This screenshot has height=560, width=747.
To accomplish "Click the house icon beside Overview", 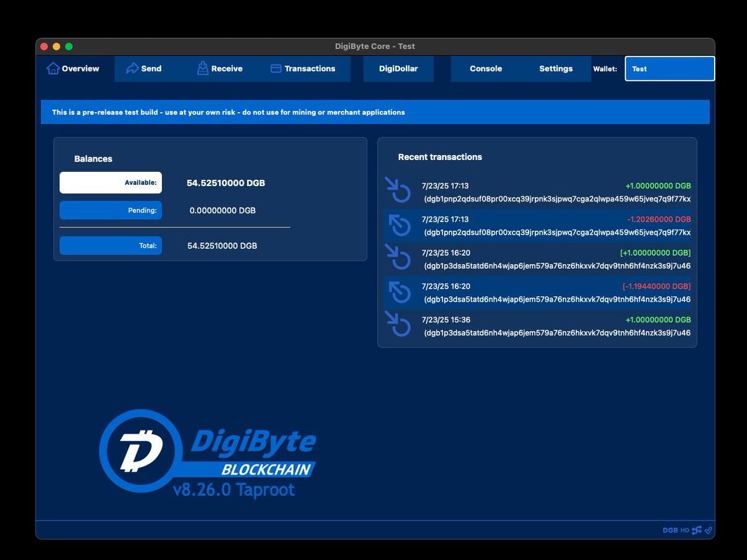I will pos(53,68).
